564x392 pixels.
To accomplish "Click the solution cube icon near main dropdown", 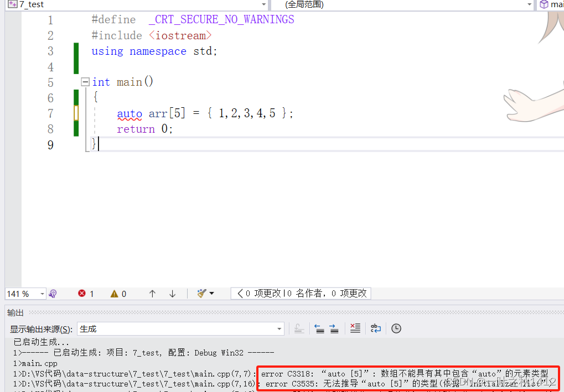I will [x=545, y=4].
